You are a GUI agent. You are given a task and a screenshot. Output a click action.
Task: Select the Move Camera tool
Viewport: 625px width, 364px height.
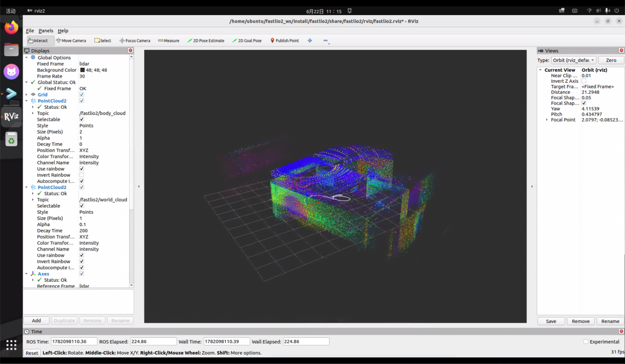[71, 41]
